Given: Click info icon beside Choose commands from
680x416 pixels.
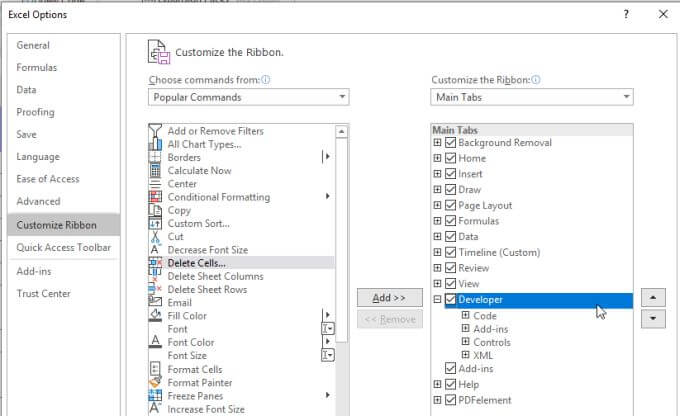Looking at the screenshot, I should [x=265, y=80].
